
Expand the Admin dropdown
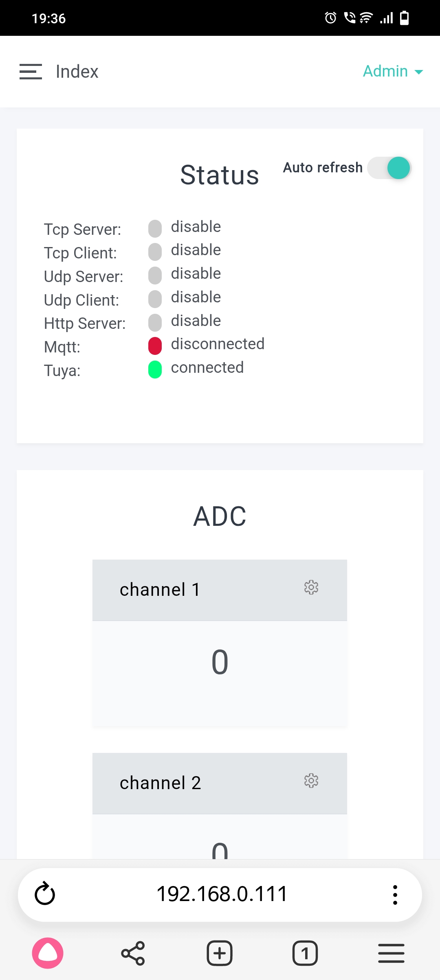393,72
